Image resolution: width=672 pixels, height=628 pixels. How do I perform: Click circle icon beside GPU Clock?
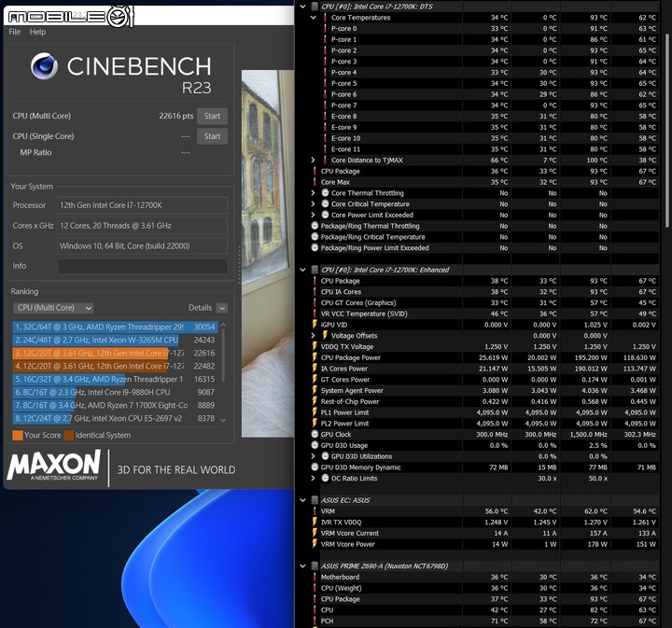pyautogui.click(x=315, y=434)
